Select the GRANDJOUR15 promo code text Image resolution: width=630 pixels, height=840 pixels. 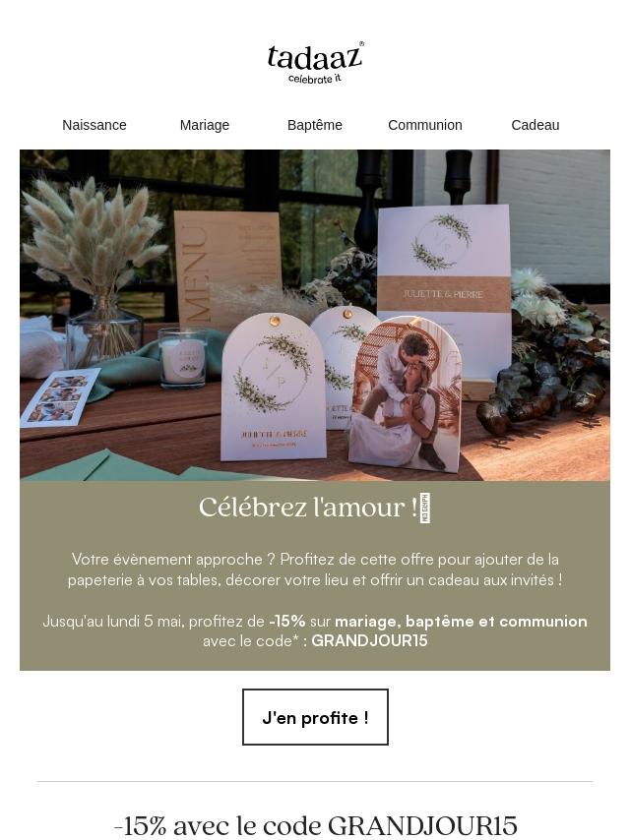(369, 640)
